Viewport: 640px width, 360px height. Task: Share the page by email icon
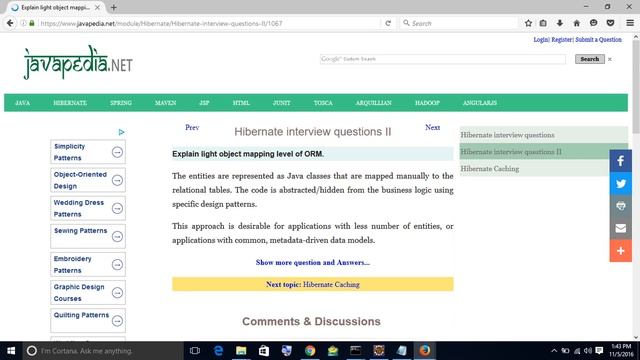(620, 228)
